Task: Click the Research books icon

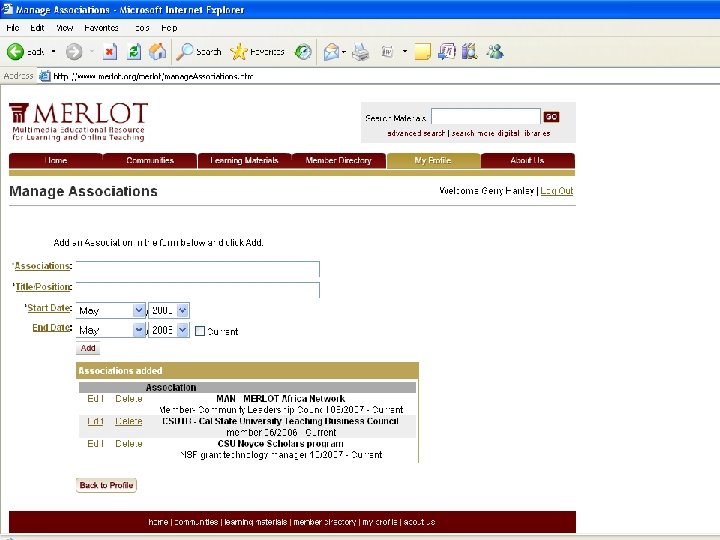Action: coord(469,51)
